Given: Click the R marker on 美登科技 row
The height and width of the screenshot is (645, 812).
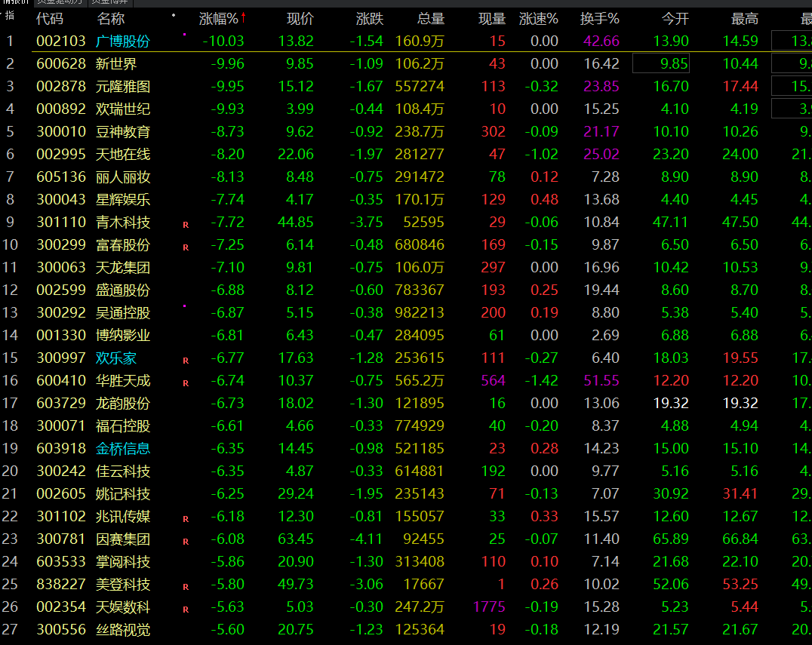Looking at the screenshot, I should tap(186, 586).
